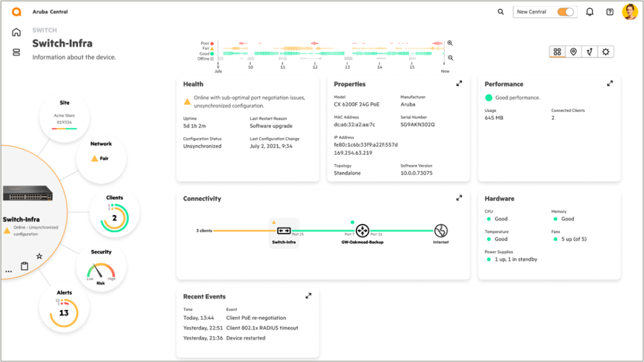Expand the Performance card
Viewport: 644px width, 362px height.
[x=609, y=83]
